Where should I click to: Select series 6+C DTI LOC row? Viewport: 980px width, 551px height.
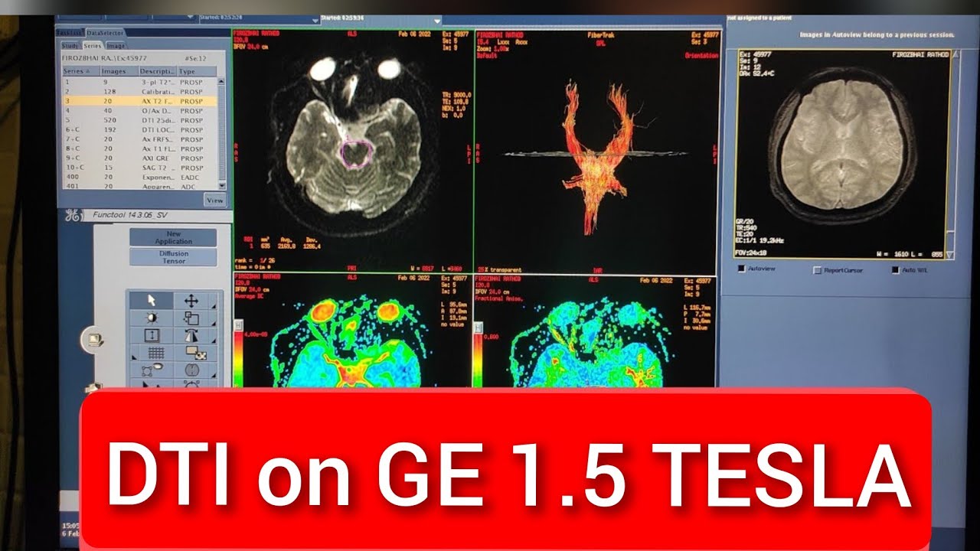click(139, 129)
